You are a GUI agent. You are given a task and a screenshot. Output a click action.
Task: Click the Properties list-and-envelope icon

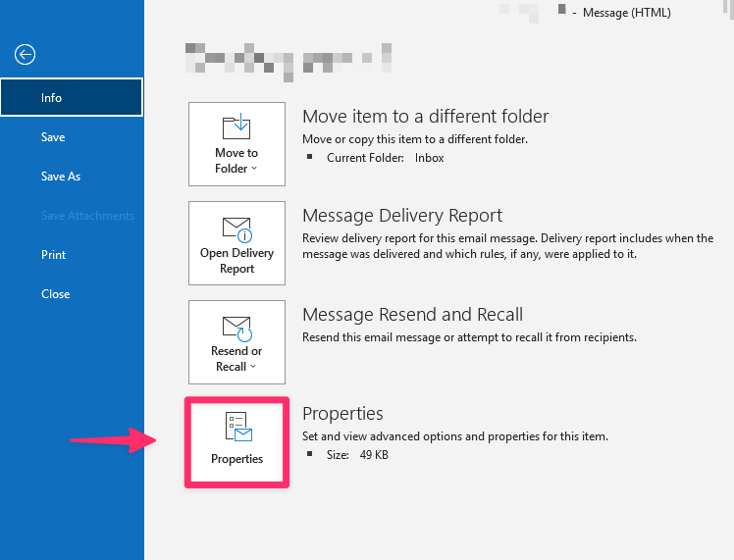point(238,427)
